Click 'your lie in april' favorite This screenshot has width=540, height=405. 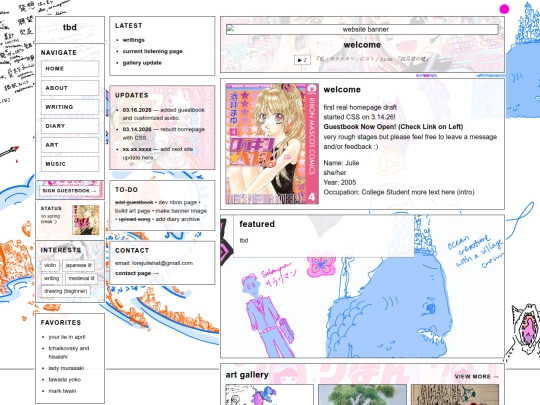(x=67, y=337)
